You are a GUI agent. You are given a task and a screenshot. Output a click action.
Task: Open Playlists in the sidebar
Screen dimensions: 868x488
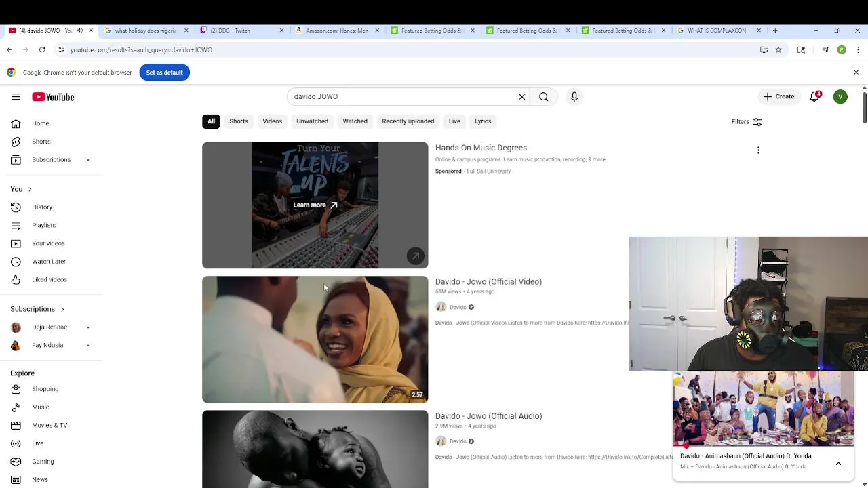[43, 225]
